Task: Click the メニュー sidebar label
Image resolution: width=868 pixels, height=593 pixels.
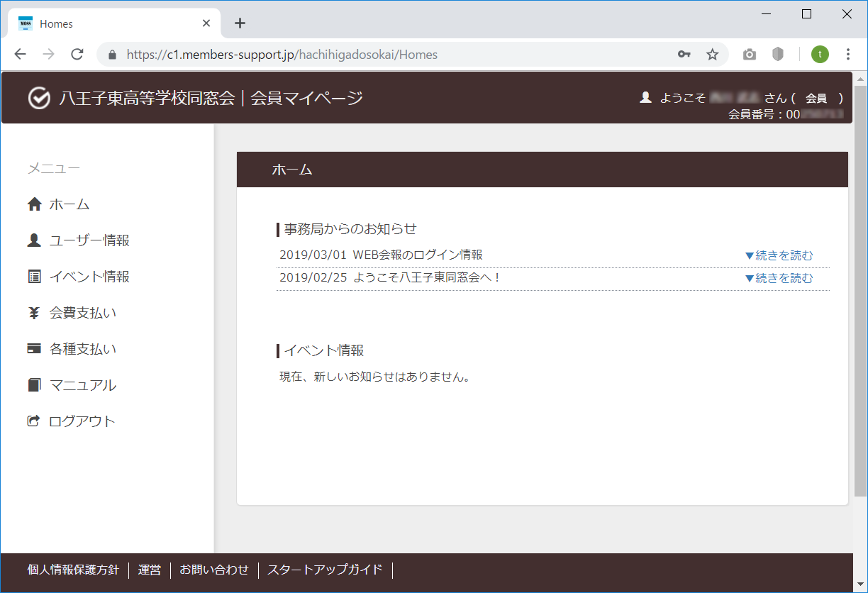Action: coord(53,169)
